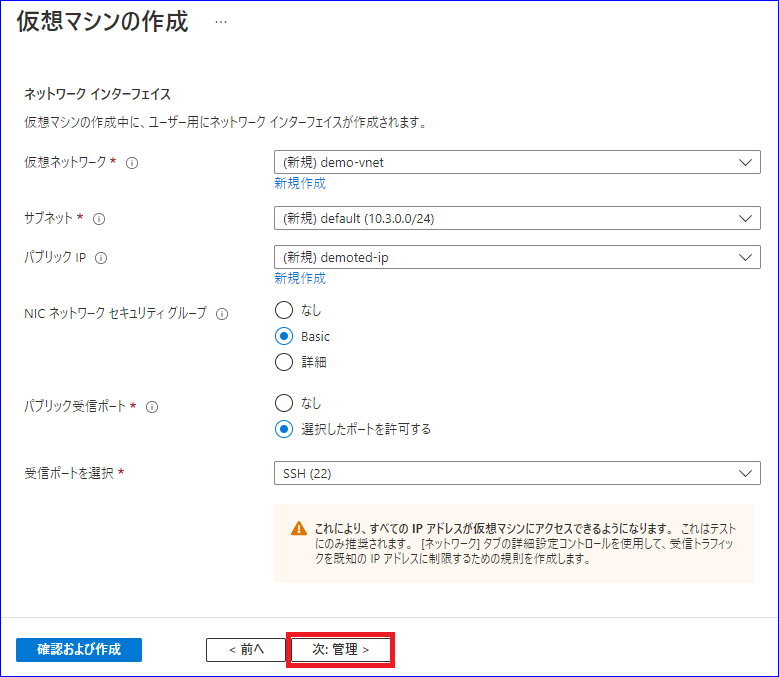The image size is (779, 677).
Task: Open the demo-vnet virtual network dropdown
Action: point(517,162)
